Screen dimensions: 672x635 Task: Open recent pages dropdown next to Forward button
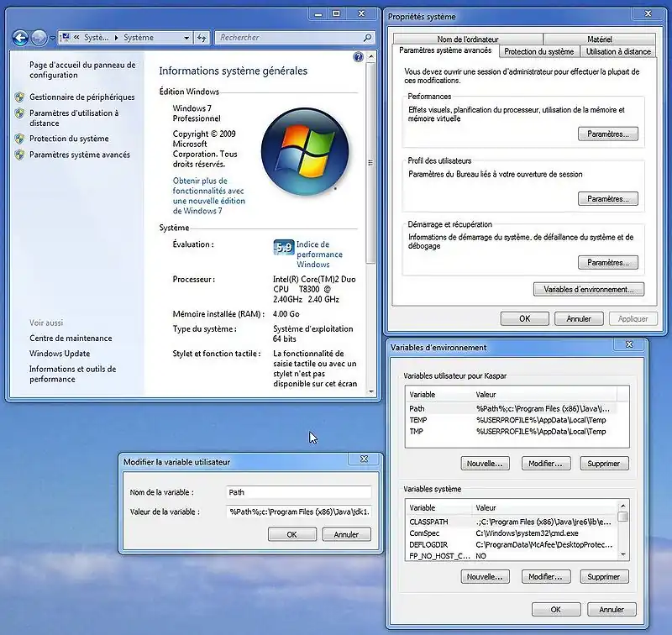coord(53,39)
